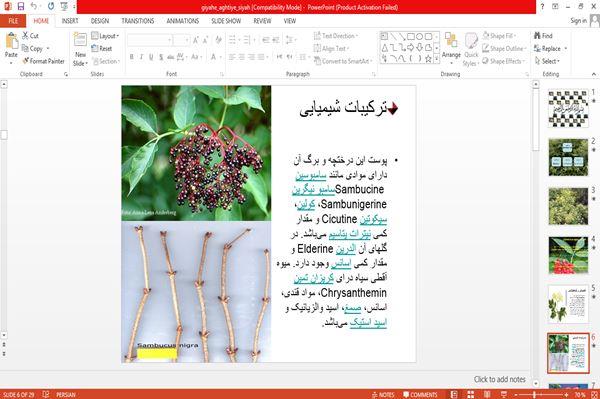Insert a New Slide
Image resolution: width=600 pixels, height=399 pixels.
click(x=80, y=49)
